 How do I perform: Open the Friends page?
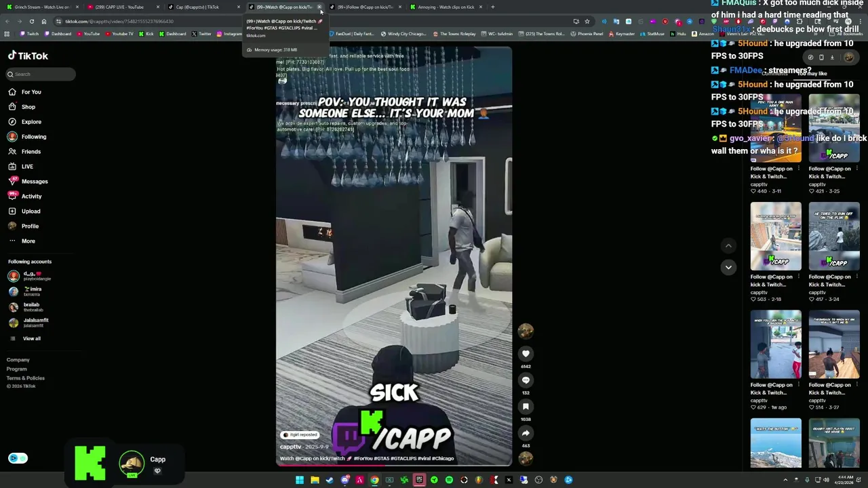[x=24, y=152]
